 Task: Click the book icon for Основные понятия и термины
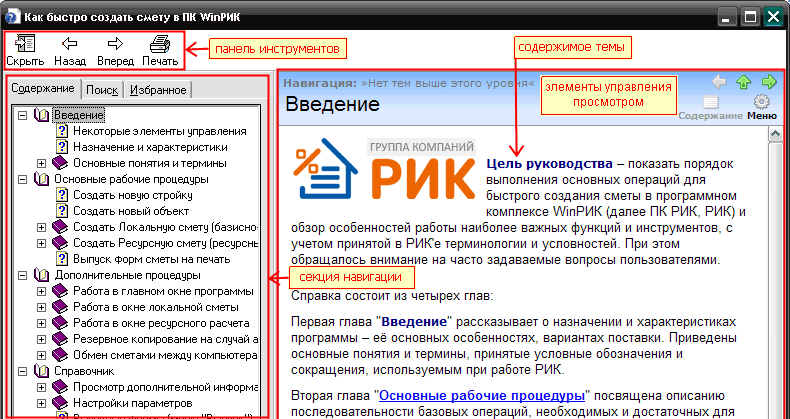click(60, 163)
